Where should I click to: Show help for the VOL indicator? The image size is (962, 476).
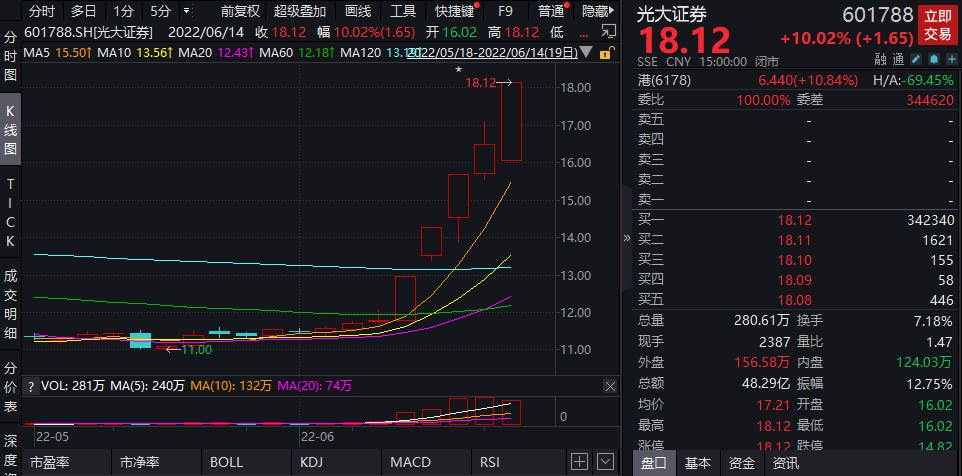click(31, 386)
